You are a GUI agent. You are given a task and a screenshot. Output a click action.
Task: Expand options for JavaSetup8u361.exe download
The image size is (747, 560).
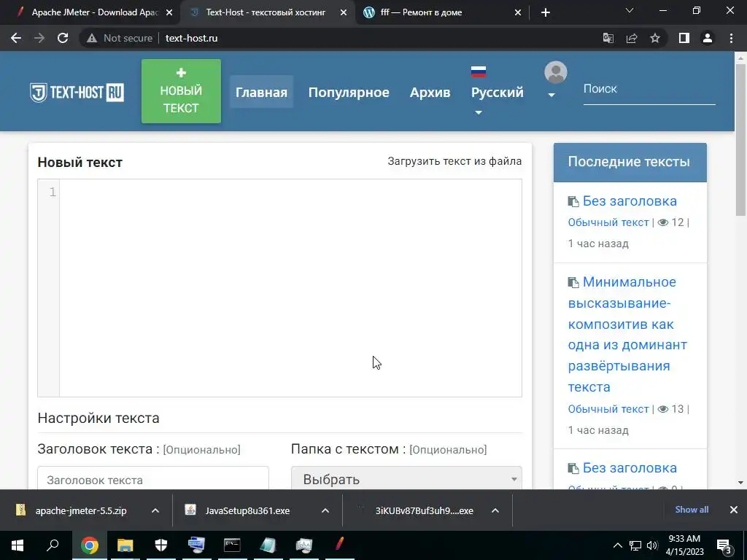325,510
